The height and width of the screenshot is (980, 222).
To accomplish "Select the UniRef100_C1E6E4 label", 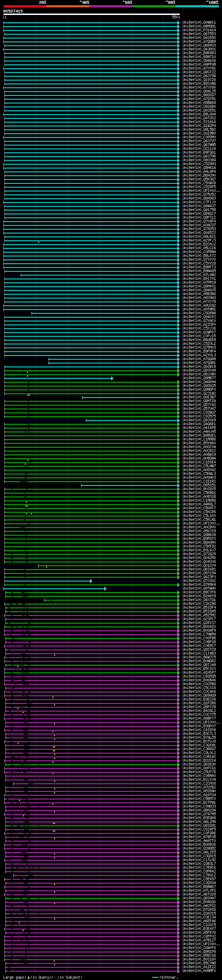I will pos(199,462).
